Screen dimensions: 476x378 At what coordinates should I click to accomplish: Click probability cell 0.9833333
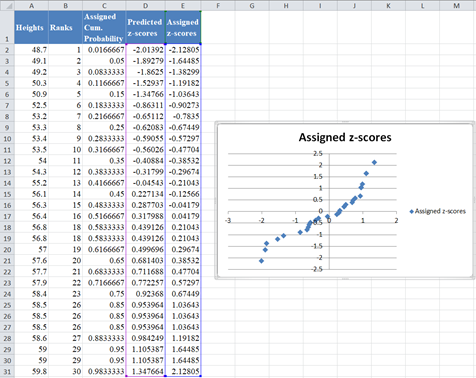click(x=104, y=371)
